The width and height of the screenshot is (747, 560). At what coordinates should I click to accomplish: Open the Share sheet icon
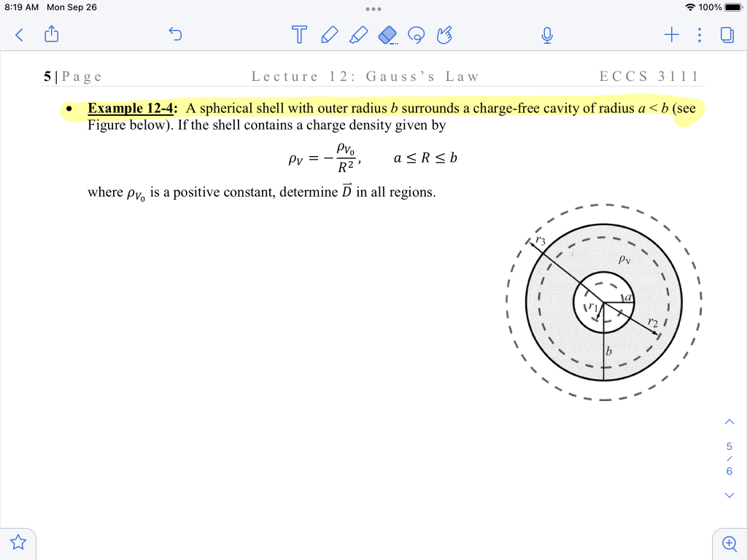(x=51, y=34)
